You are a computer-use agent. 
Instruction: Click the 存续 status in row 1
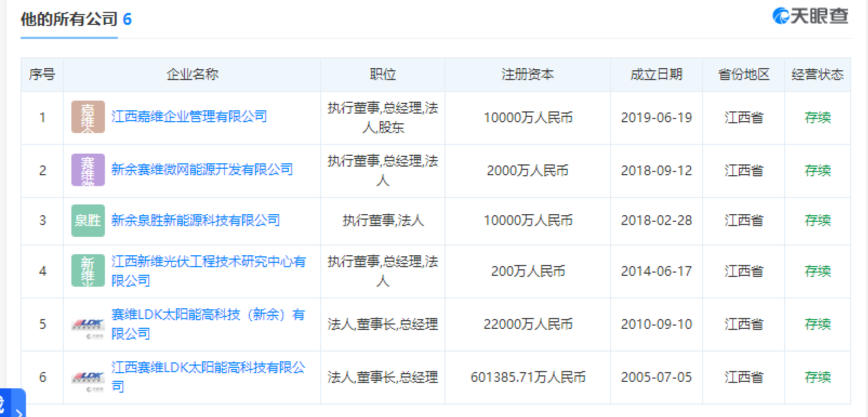coord(817,118)
